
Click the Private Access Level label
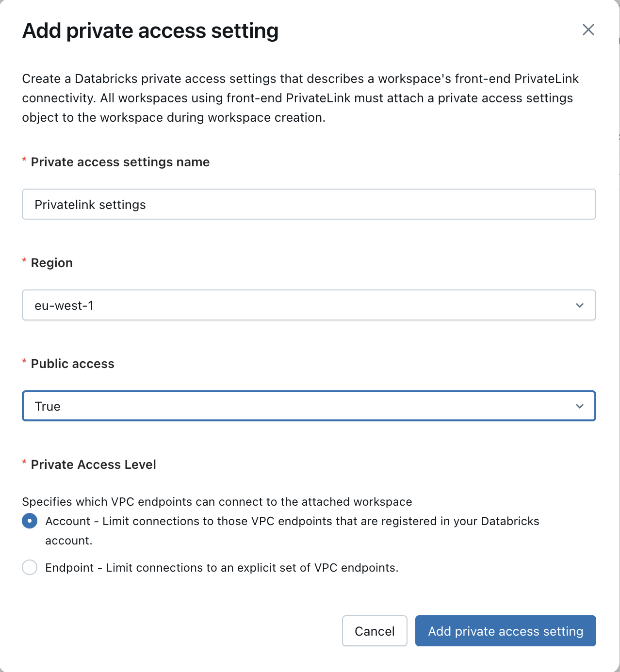tap(93, 464)
